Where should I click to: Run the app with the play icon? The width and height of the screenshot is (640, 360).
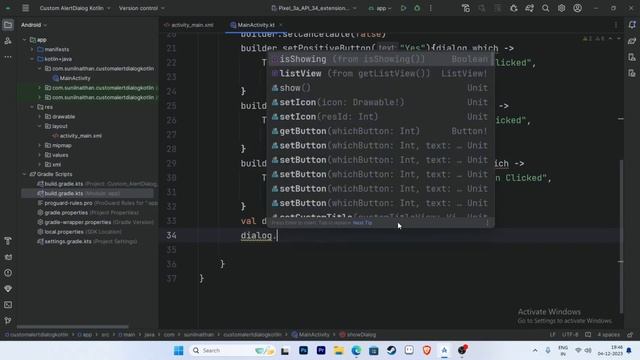pos(403,8)
